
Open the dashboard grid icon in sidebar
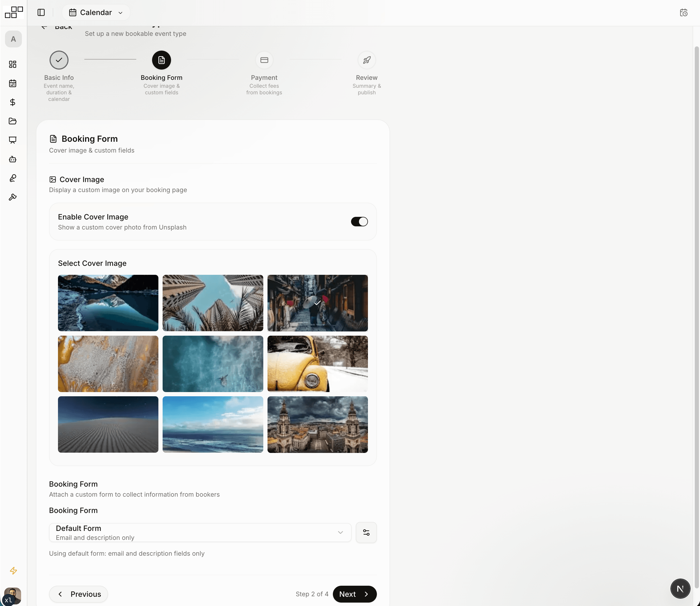[13, 64]
